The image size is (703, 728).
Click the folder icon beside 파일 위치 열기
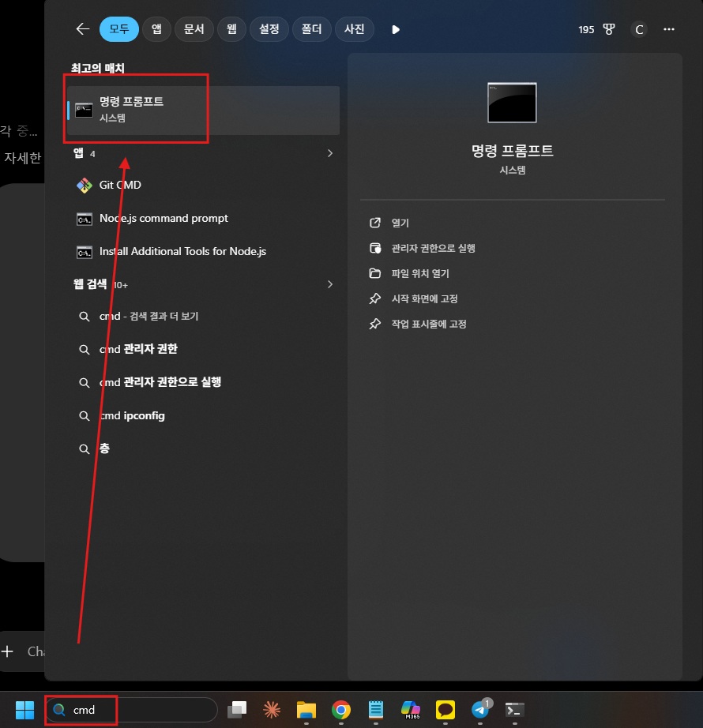[x=375, y=273]
